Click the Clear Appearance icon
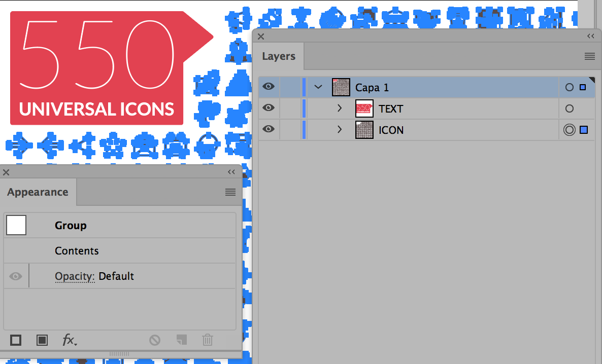Viewport: 602px width, 364px height. pos(155,340)
